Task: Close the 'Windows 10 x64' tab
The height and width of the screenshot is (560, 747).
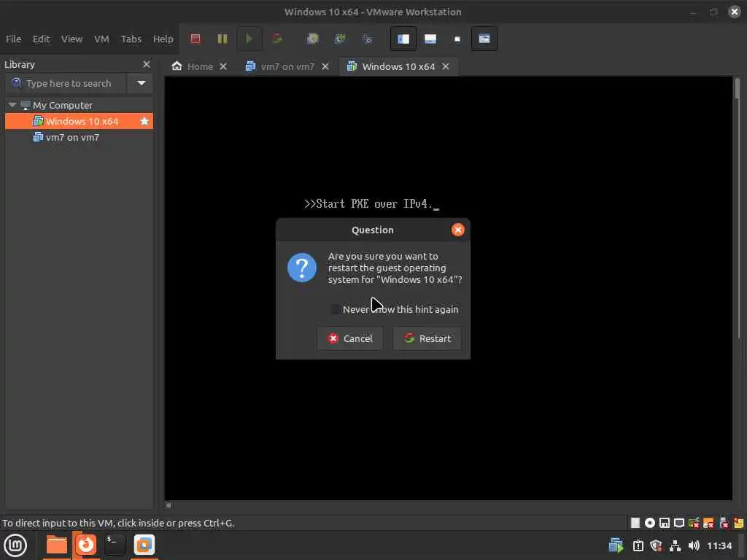Action: pyautogui.click(x=446, y=66)
